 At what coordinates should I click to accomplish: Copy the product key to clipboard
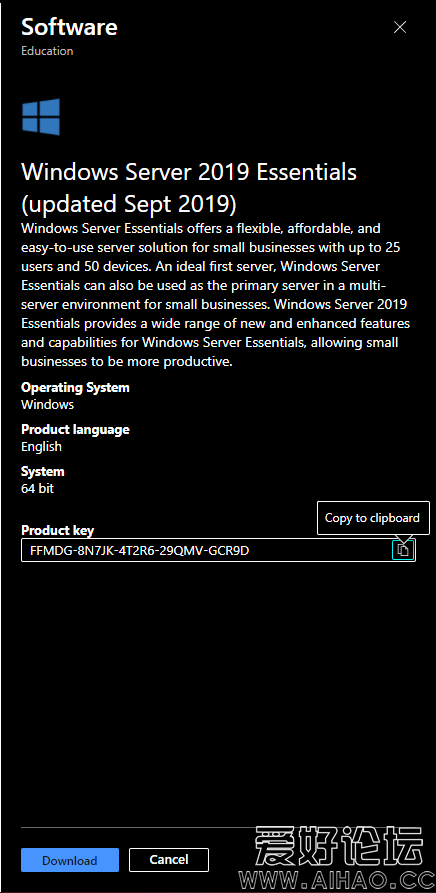pos(403,550)
